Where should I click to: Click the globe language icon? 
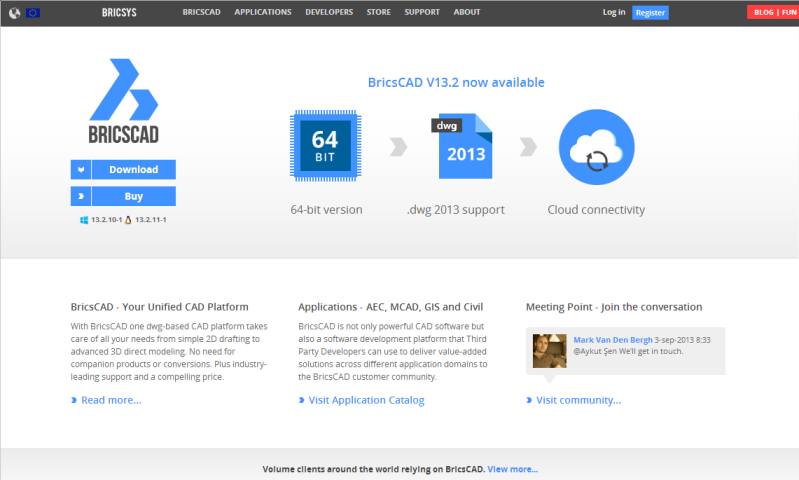(x=14, y=13)
